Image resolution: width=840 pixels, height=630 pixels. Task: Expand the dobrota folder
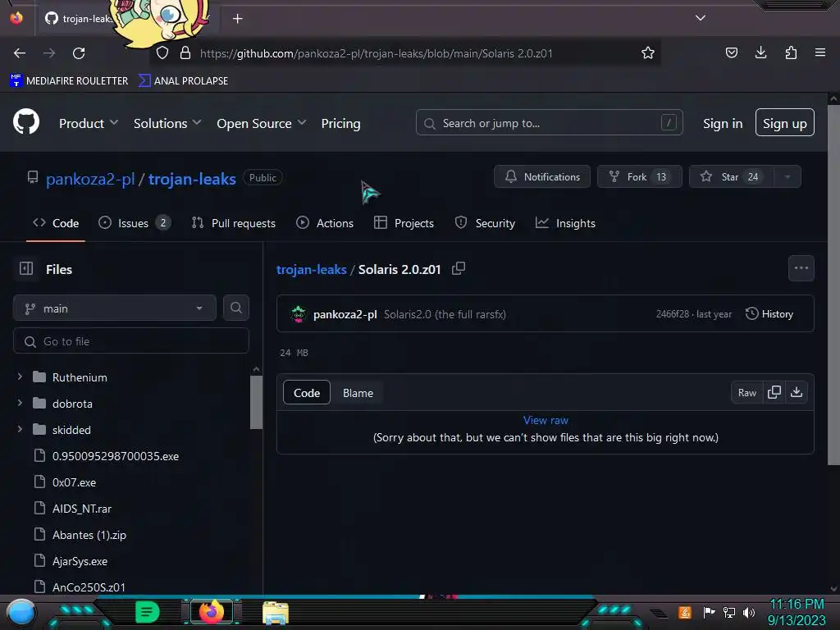(20, 403)
